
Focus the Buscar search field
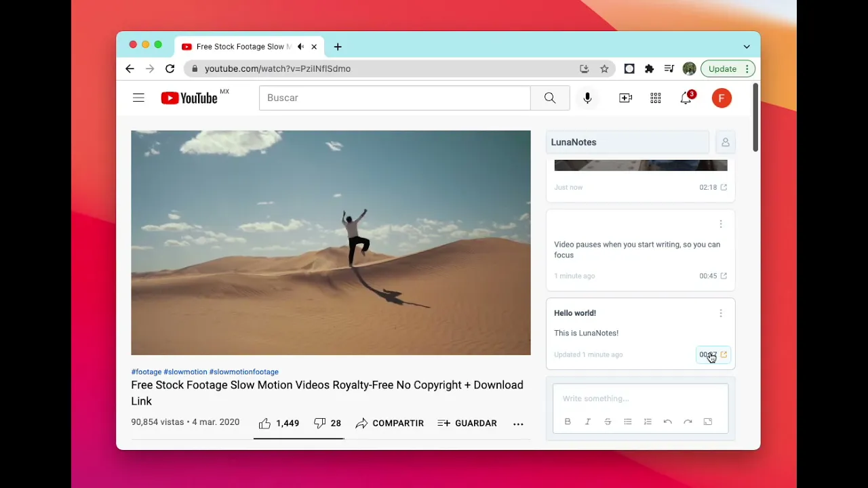(x=395, y=98)
